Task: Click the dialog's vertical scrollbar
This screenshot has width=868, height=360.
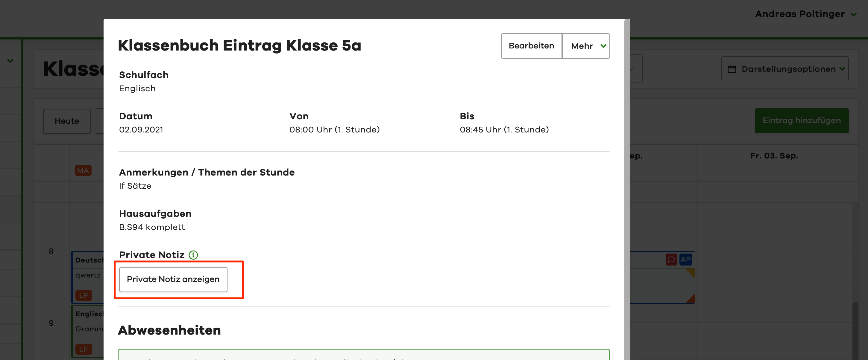Action: click(x=627, y=168)
